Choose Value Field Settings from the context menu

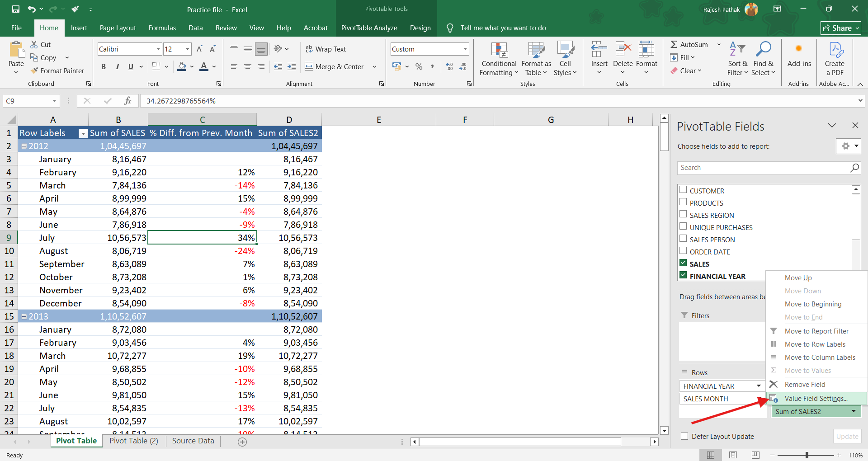(x=816, y=399)
